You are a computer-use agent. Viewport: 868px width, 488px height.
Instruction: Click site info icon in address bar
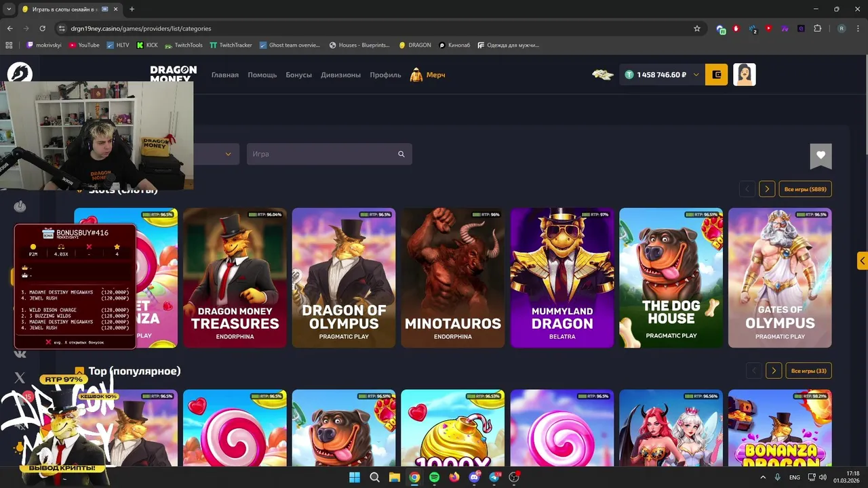(x=62, y=28)
